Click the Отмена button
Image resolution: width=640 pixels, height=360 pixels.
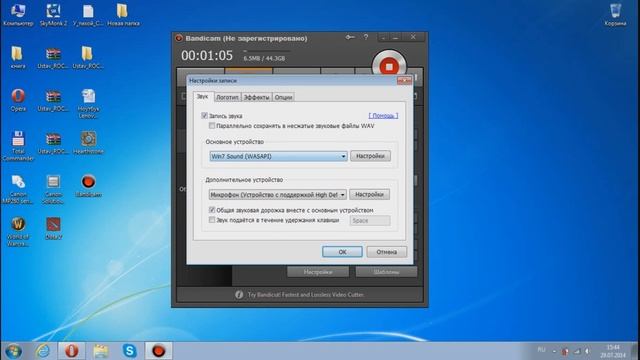point(387,252)
